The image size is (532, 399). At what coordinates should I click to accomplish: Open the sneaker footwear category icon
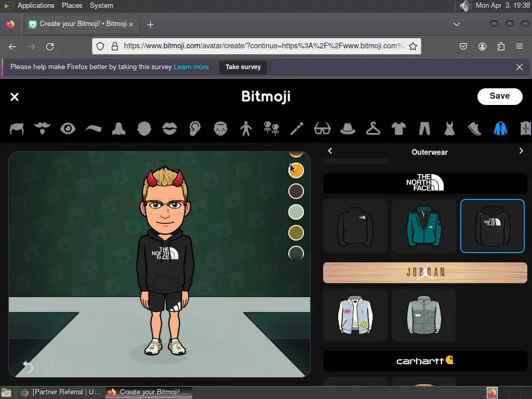tap(475, 129)
